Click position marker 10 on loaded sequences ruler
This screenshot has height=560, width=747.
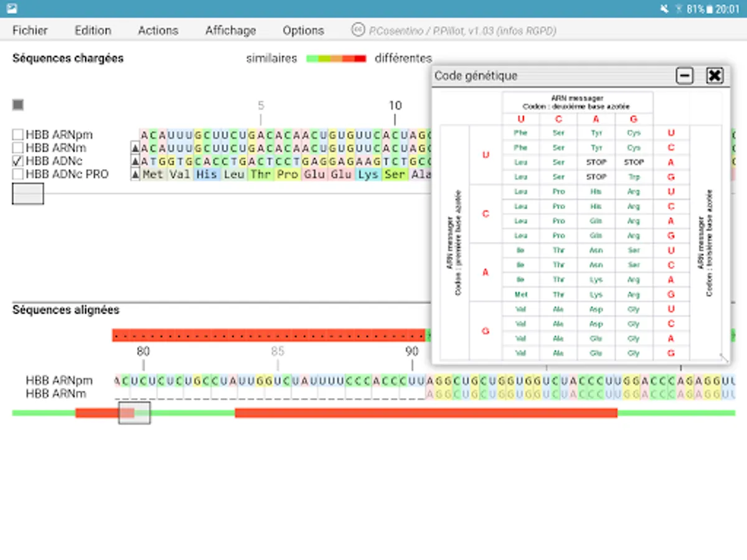[395, 105]
